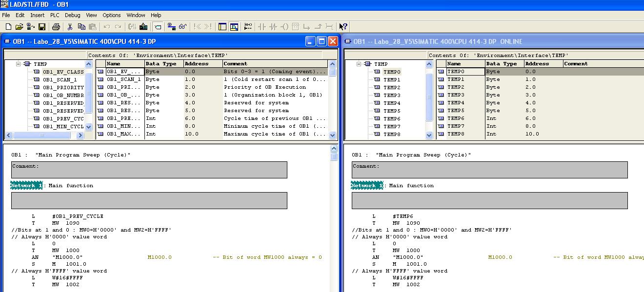Click the context Help arrow icon
The width and height of the screenshot is (644, 292).
coord(343,27)
